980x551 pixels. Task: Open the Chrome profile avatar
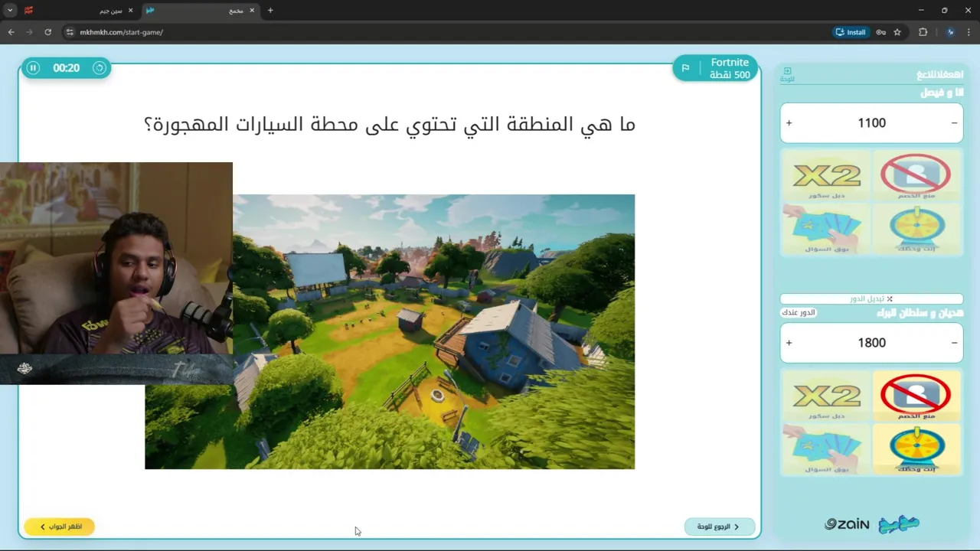pyautogui.click(x=950, y=32)
